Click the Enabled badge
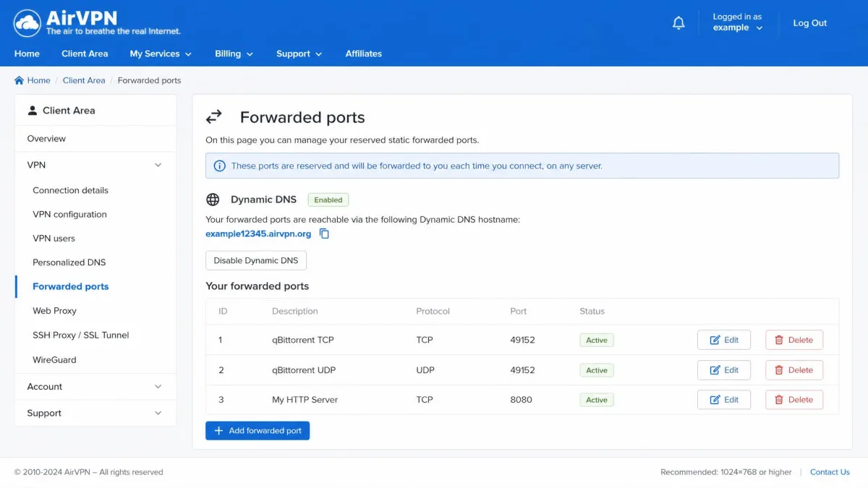The image size is (868, 488). coord(328,200)
